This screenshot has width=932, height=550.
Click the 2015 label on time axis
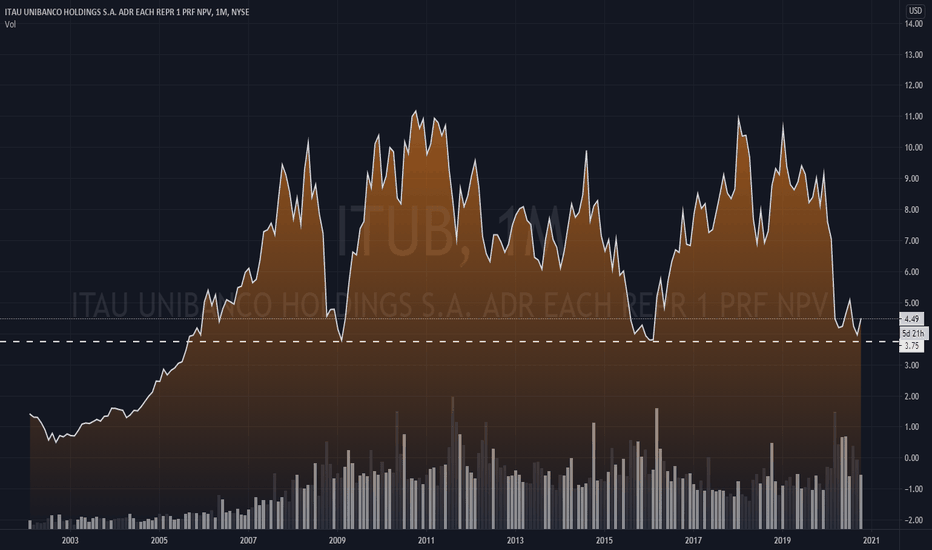(604, 540)
